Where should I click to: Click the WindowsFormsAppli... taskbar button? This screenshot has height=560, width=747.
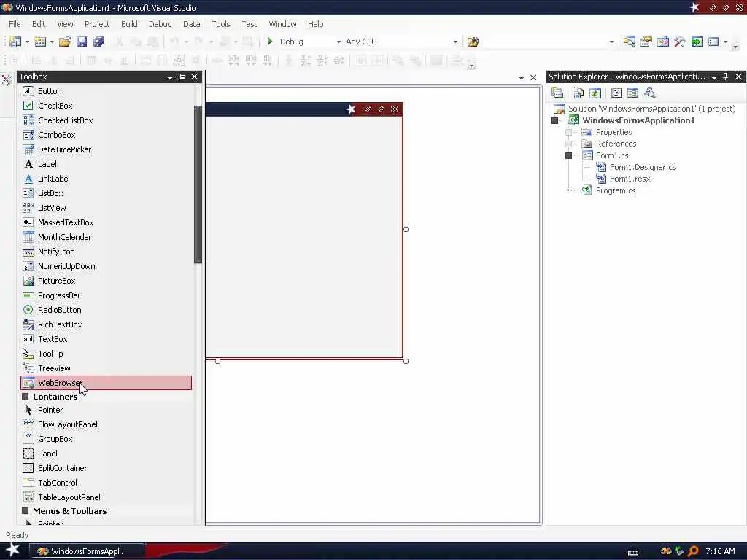[88, 551]
